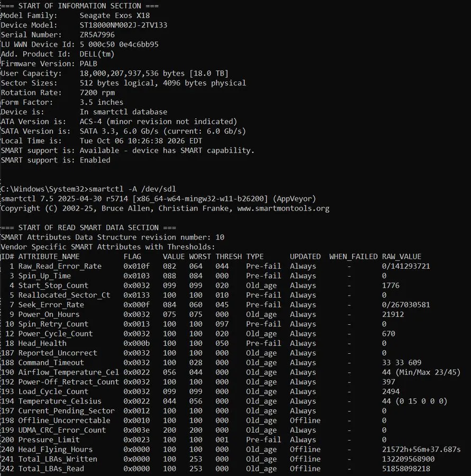Click Airflow temperature raw value 44 (Min/Max 23/45)

pyautogui.click(x=421, y=372)
